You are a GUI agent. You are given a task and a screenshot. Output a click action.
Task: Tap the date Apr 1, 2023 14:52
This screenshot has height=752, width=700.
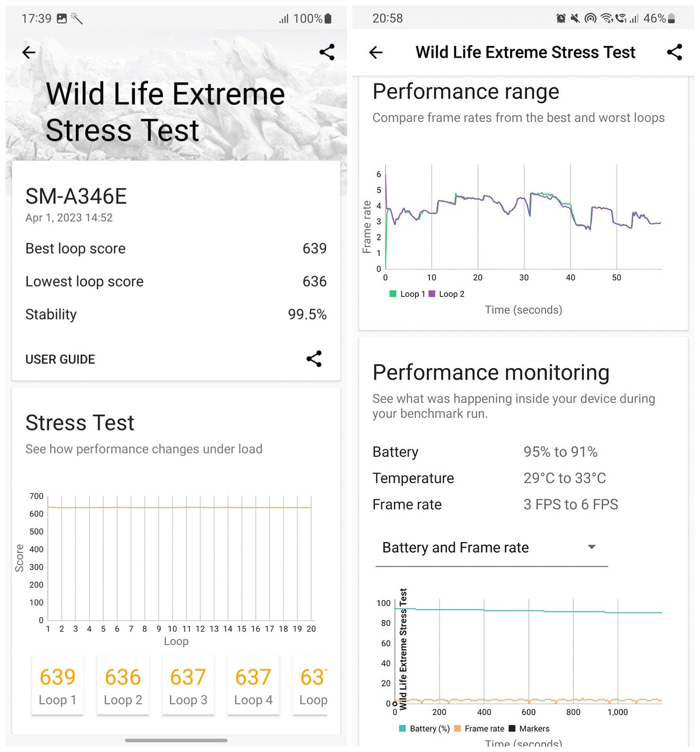tap(69, 218)
